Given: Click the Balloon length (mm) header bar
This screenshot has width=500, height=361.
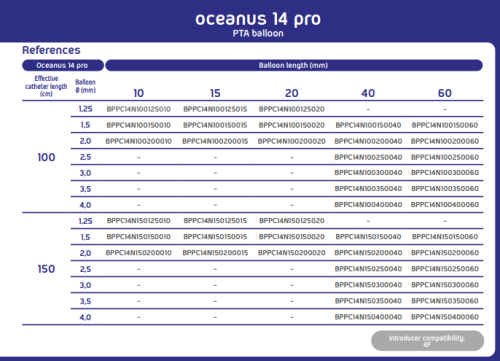Looking at the screenshot, I should 294,65.
